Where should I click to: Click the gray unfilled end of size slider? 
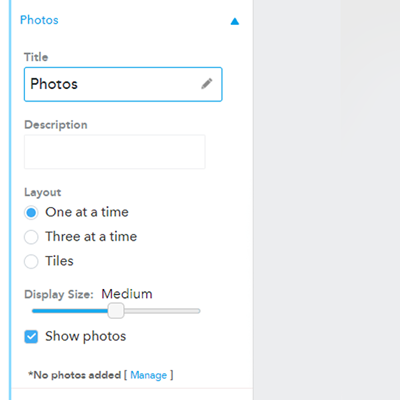(x=162, y=311)
